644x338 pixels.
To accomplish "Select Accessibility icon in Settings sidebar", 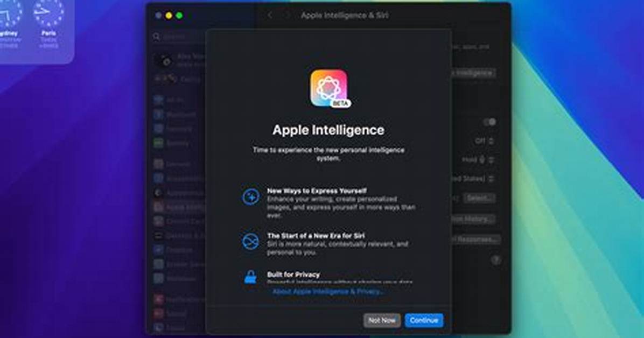I will [x=158, y=178].
